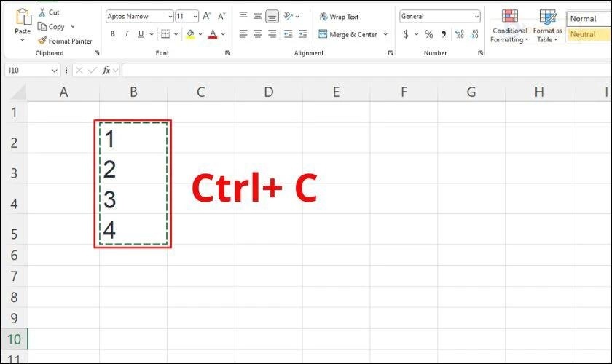Image resolution: width=612 pixels, height=364 pixels.
Task: Click the Cut scissors icon
Action: coord(42,12)
